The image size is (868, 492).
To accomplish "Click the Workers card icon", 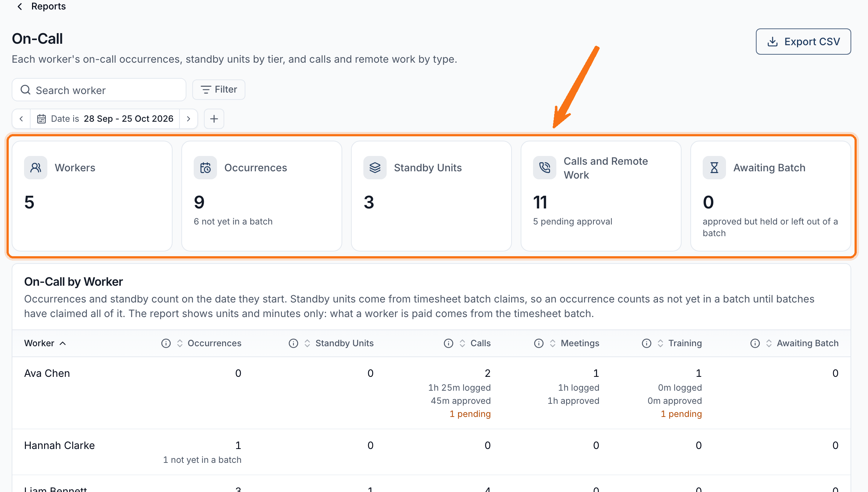I will (36, 168).
